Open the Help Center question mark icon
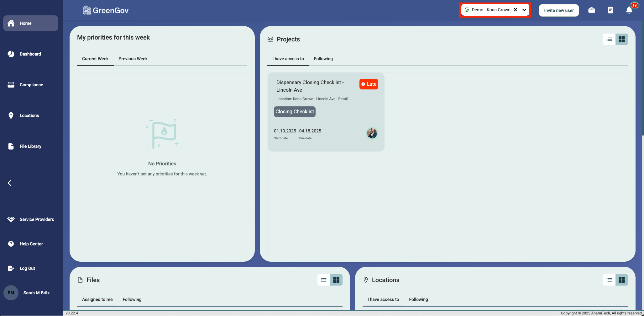644x316 pixels. (x=11, y=244)
